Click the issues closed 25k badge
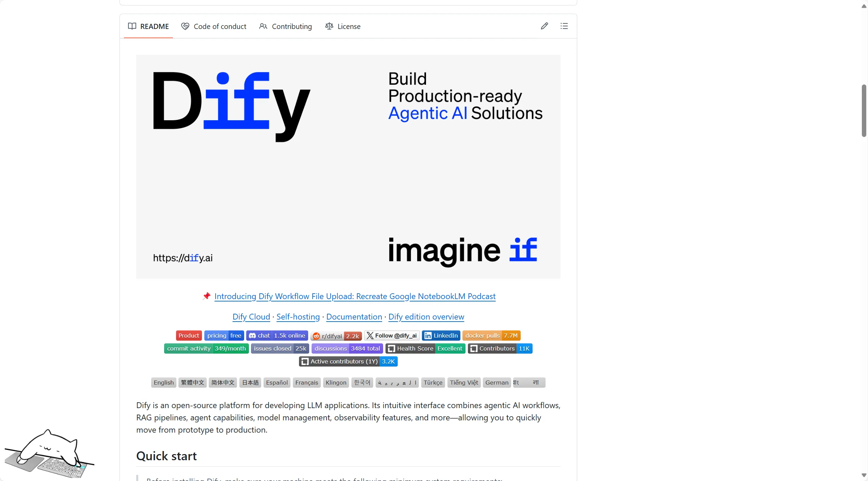 pos(280,348)
